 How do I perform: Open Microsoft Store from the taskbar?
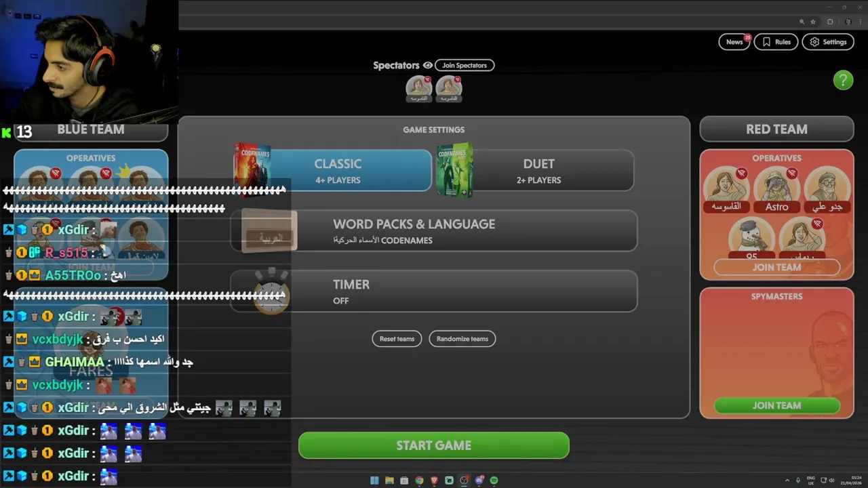coord(404,481)
